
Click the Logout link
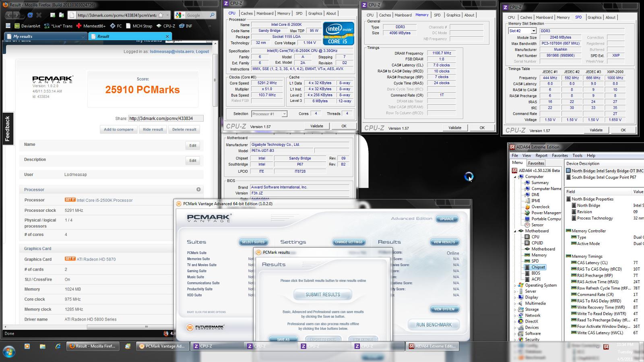pyautogui.click(x=202, y=52)
